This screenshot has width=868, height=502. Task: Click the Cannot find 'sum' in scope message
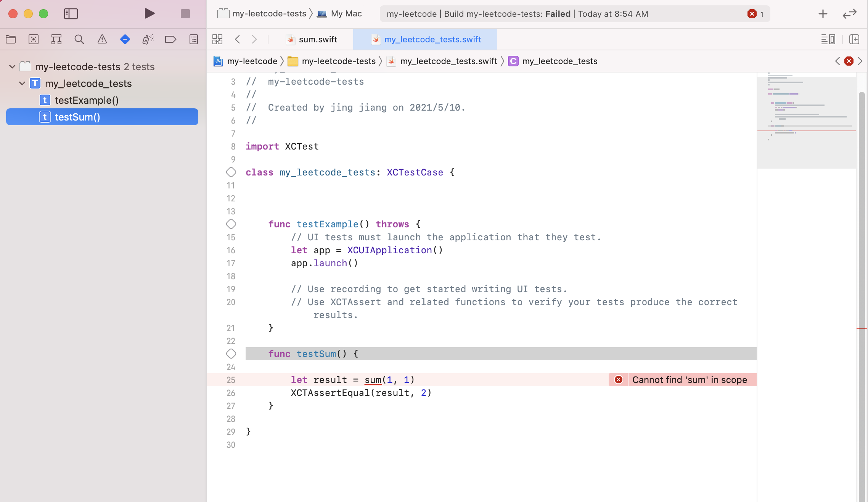point(690,380)
